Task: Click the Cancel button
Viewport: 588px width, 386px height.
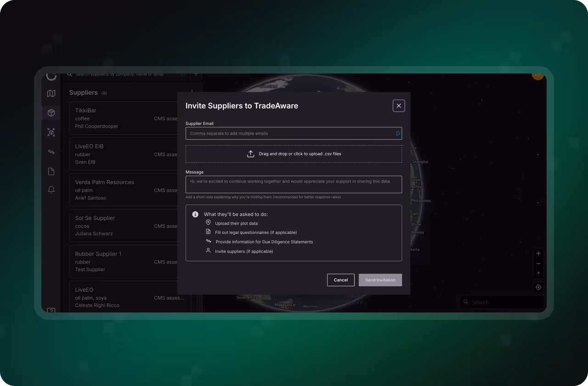Action: coord(341,280)
